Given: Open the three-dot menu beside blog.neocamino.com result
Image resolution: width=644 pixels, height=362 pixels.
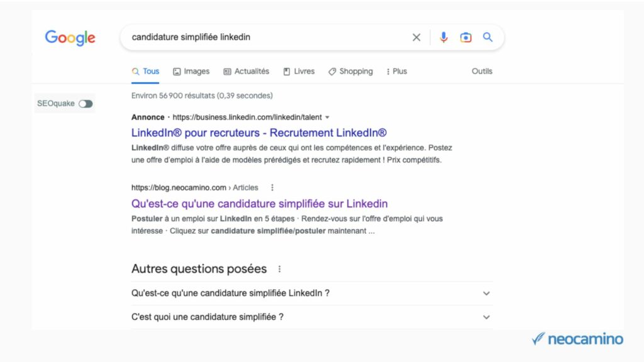Looking at the screenshot, I should (272, 187).
